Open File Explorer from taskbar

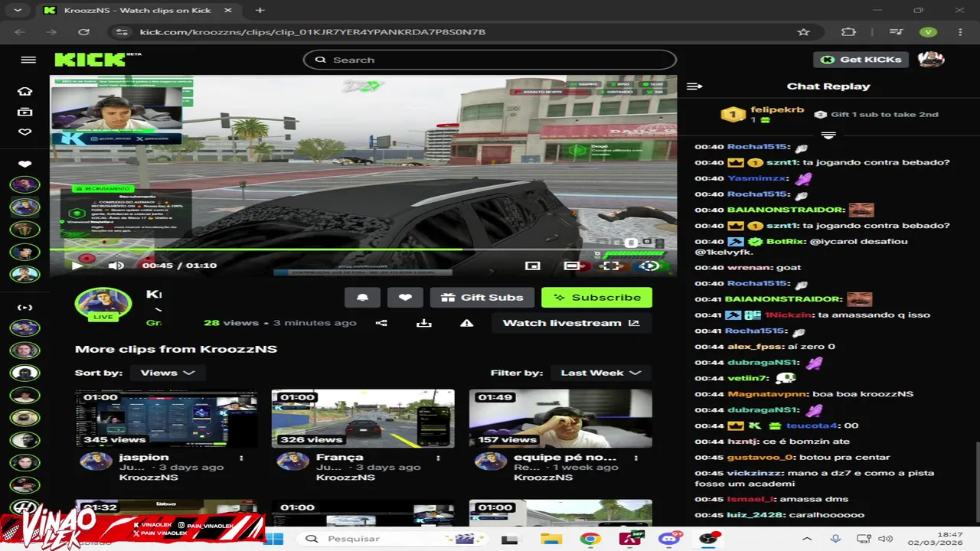tap(551, 539)
